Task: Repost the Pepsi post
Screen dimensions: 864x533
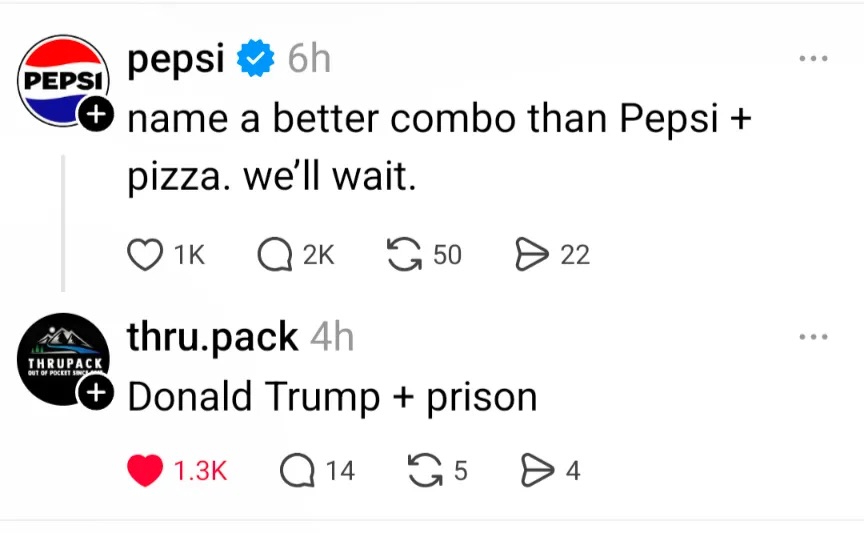Action: [403, 256]
